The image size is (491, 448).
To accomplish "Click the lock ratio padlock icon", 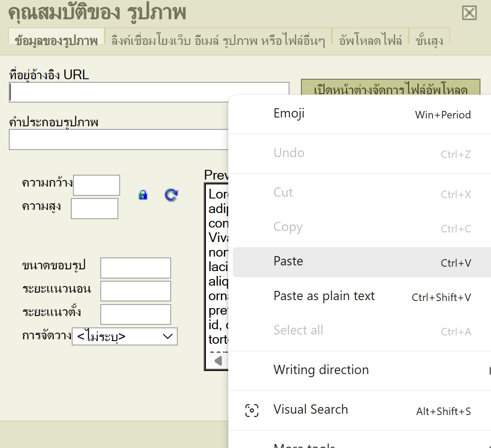I will 143,195.
